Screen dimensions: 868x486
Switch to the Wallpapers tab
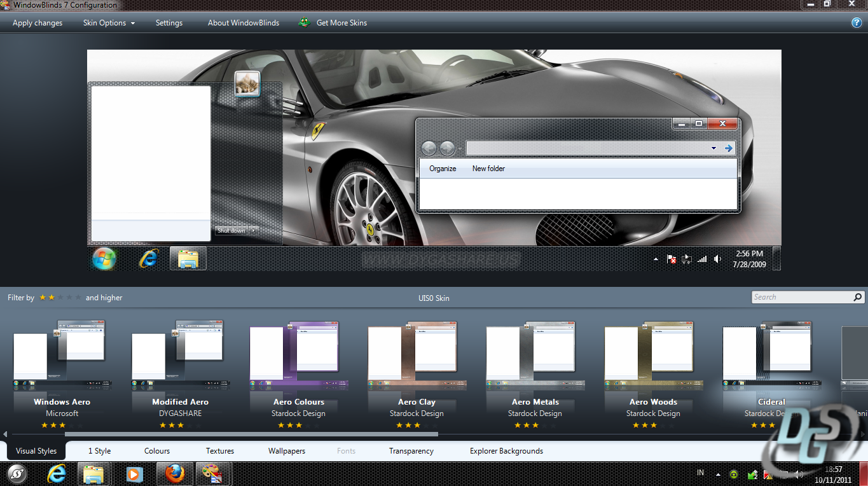[x=287, y=451]
